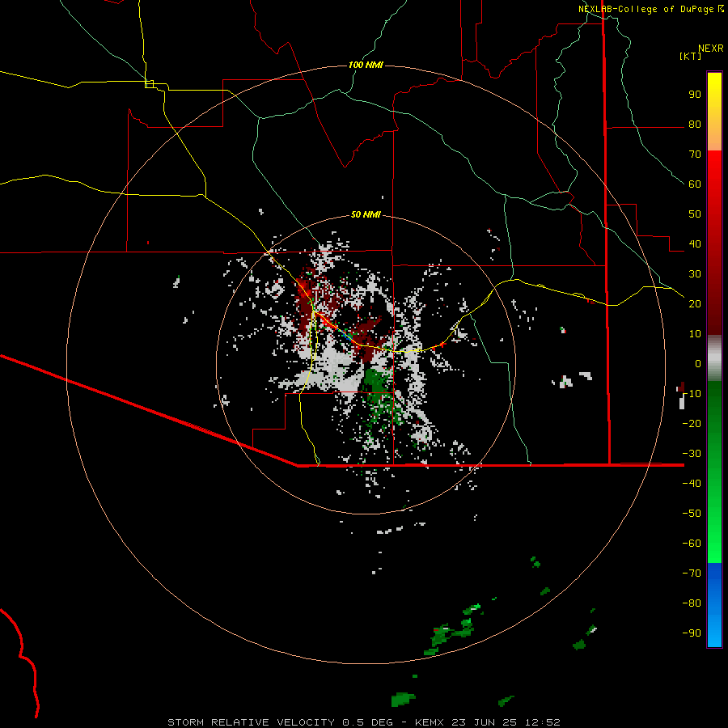Image resolution: width=728 pixels, height=728 pixels.
Task: Click the 10 value on velocity scale
Action: coord(695,334)
